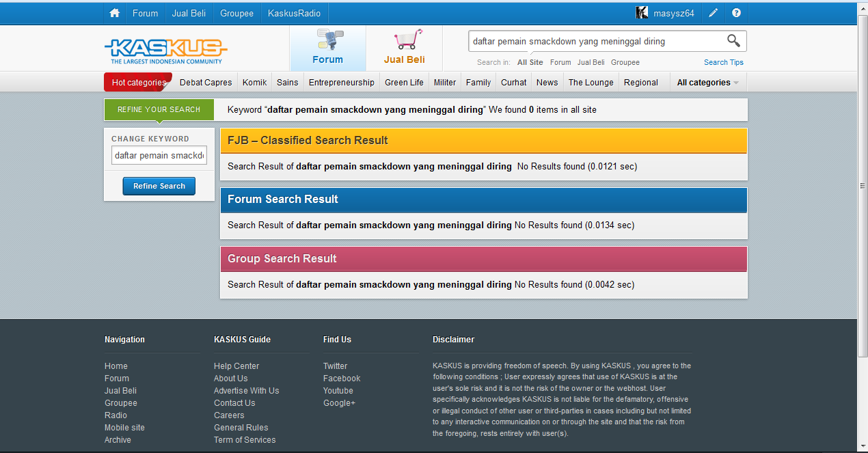Click the scrollbar down arrow
The image size is (868, 453).
(863, 447)
